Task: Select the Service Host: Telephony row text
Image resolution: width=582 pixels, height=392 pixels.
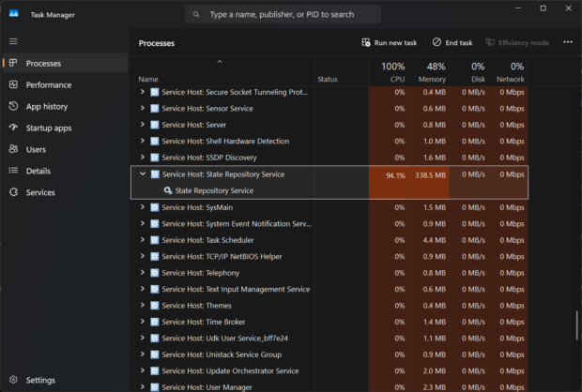Action: 201,273
